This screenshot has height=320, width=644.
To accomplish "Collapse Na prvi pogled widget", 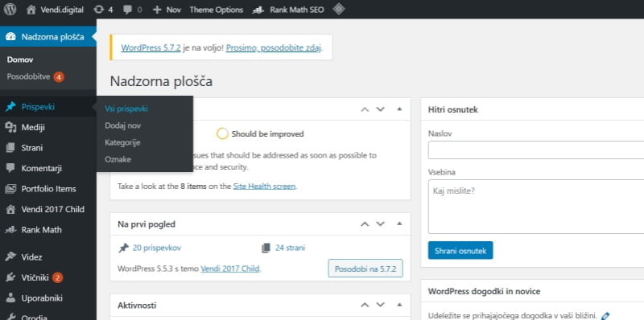I will coord(398,224).
